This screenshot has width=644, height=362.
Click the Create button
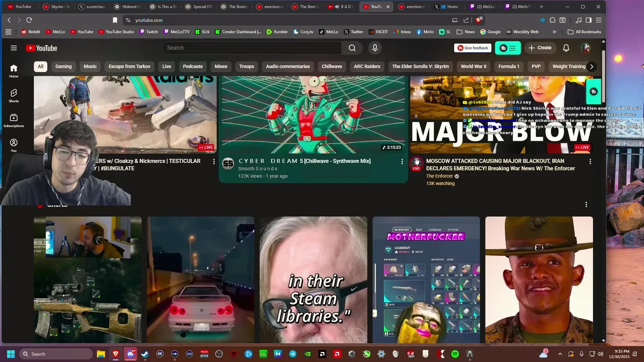click(x=540, y=48)
